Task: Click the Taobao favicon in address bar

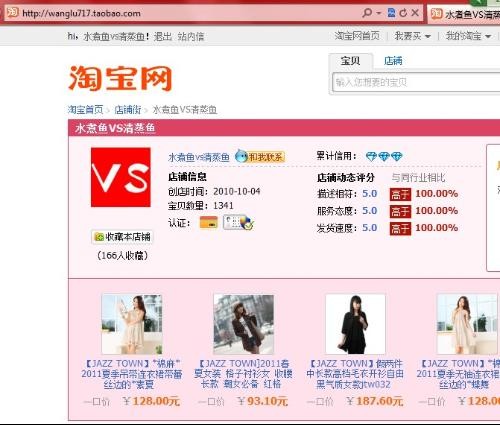Action: click(12, 13)
